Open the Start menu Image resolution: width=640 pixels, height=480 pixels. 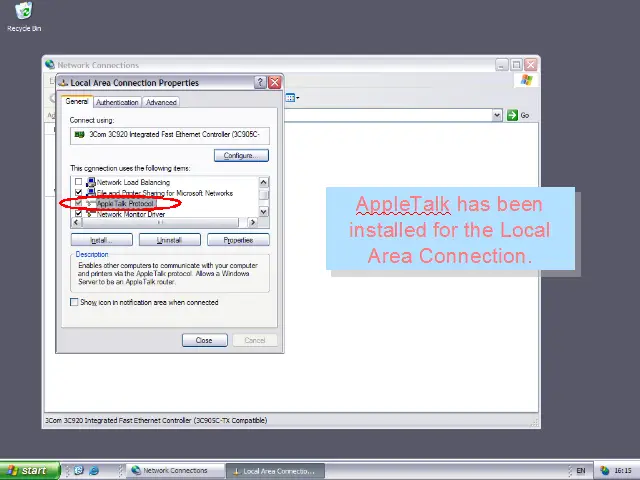click(x=29, y=471)
